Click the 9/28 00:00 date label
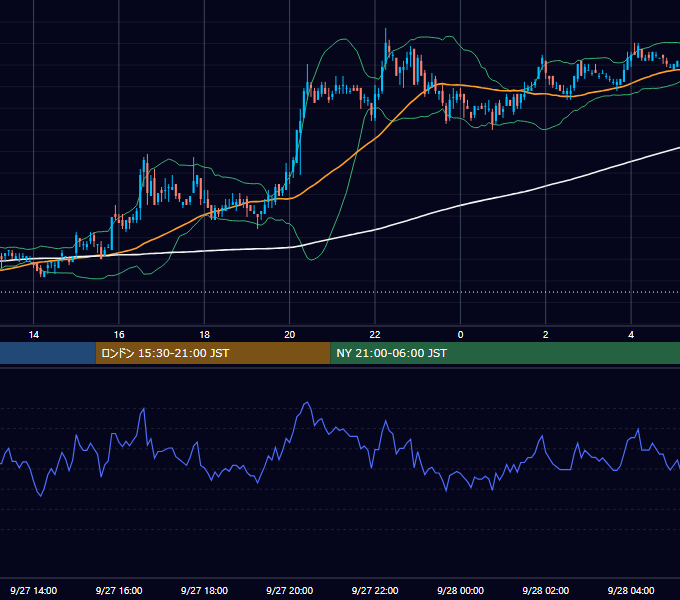This screenshot has height=600, width=680. [461, 590]
